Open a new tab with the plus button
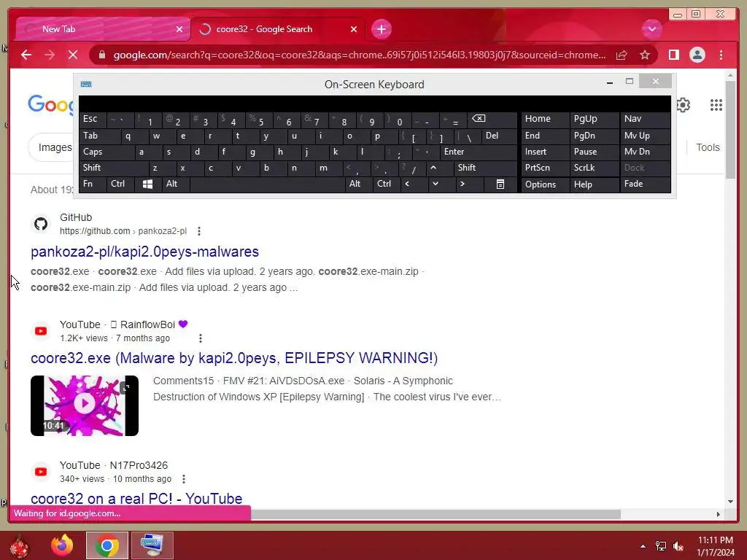 pos(381,29)
